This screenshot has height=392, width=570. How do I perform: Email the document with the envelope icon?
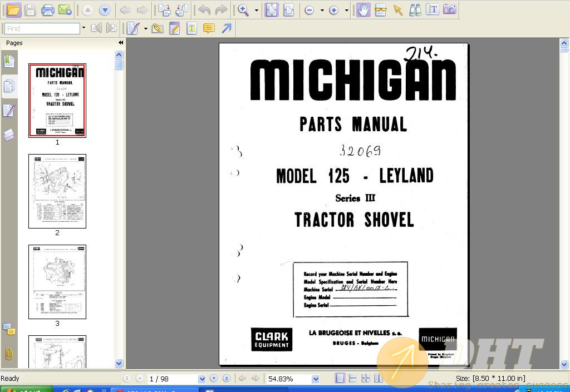[65, 10]
